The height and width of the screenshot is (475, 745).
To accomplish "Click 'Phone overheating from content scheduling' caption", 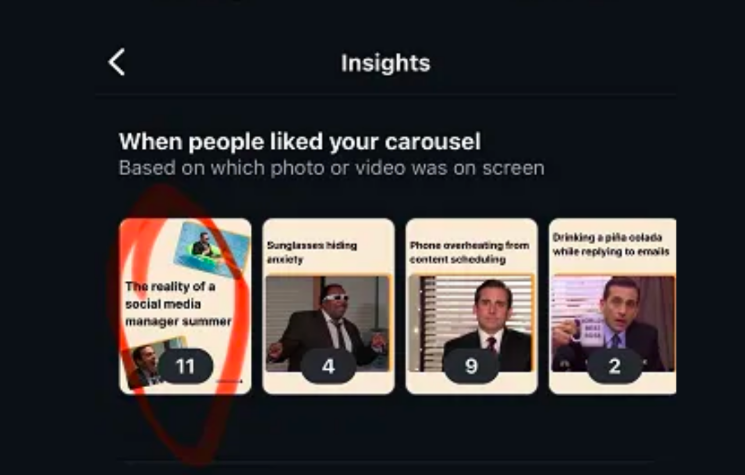I will click(469, 252).
